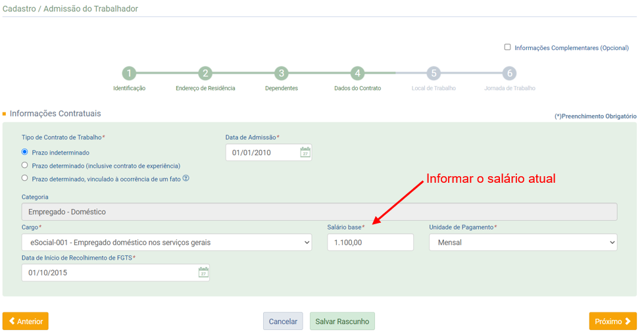The height and width of the screenshot is (332, 644).
Task: Cancel the form with Cancelar
Action: [x=283, y=321]
